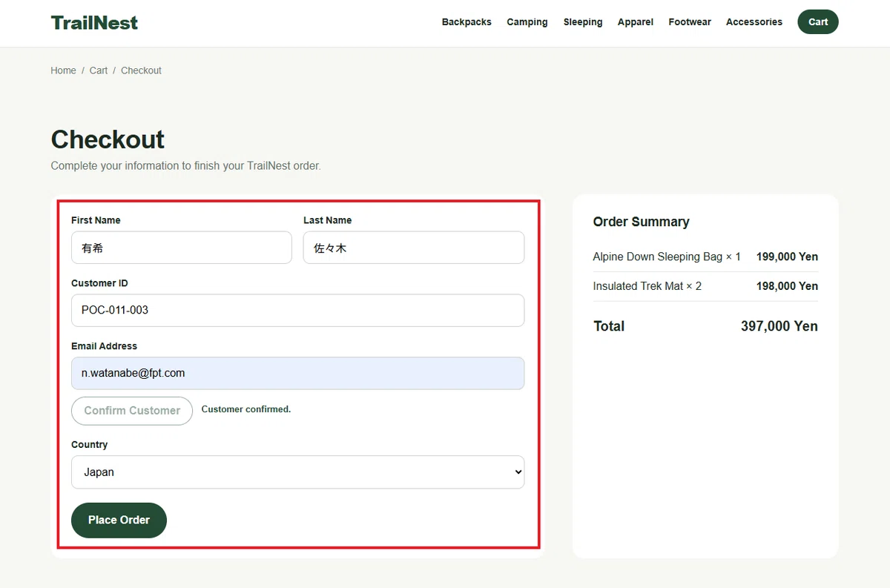Select the 198,000 Yen price
The height and width of the screenshot is (588, 890).
coord(787,286)
